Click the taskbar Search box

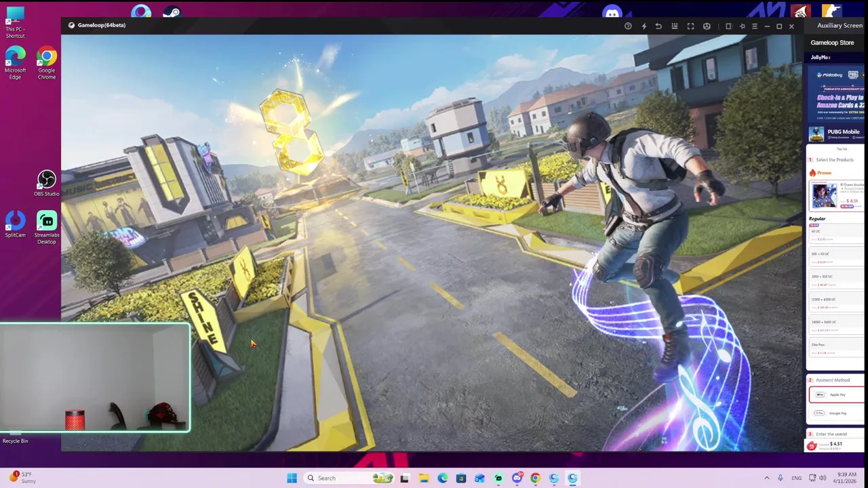point(349,478)
